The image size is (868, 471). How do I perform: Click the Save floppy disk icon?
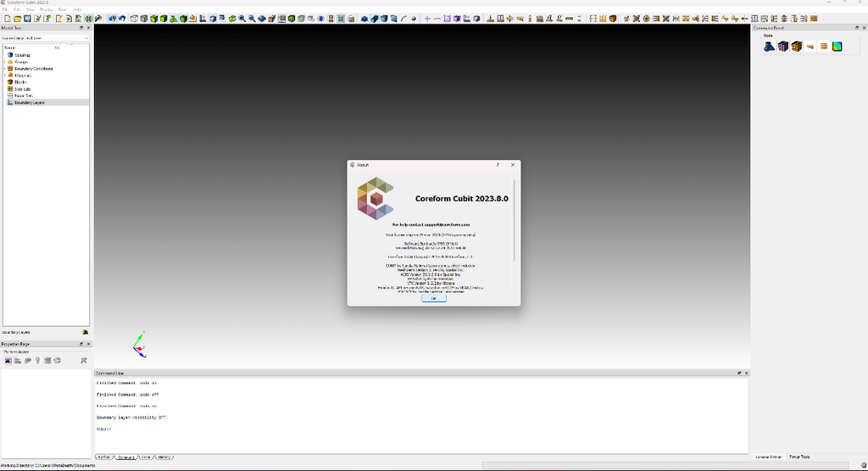(27, 19)
